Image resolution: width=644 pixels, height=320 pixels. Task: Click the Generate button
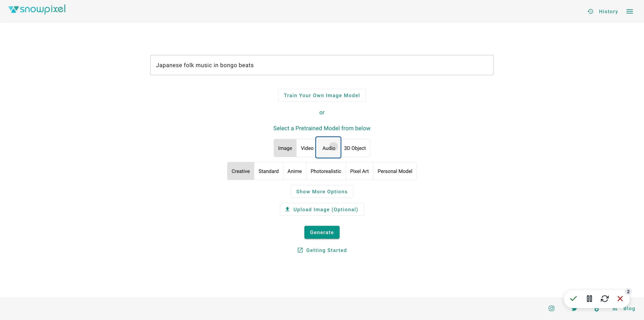tap(322, 233)
